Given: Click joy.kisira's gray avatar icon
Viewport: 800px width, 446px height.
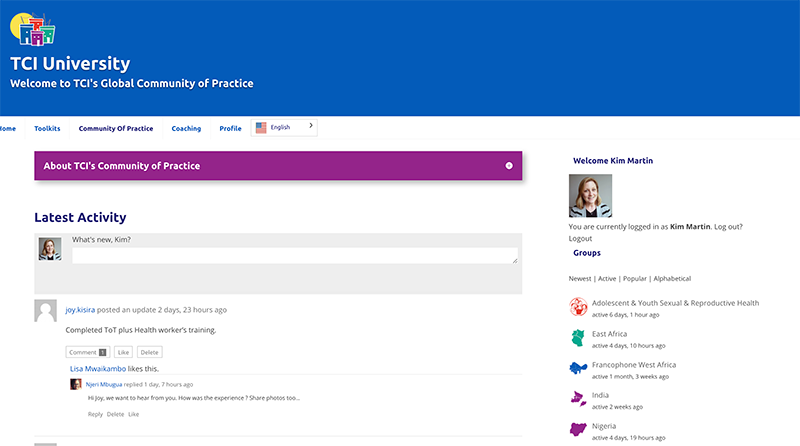Looking at the screenshot, I should 45,310.
